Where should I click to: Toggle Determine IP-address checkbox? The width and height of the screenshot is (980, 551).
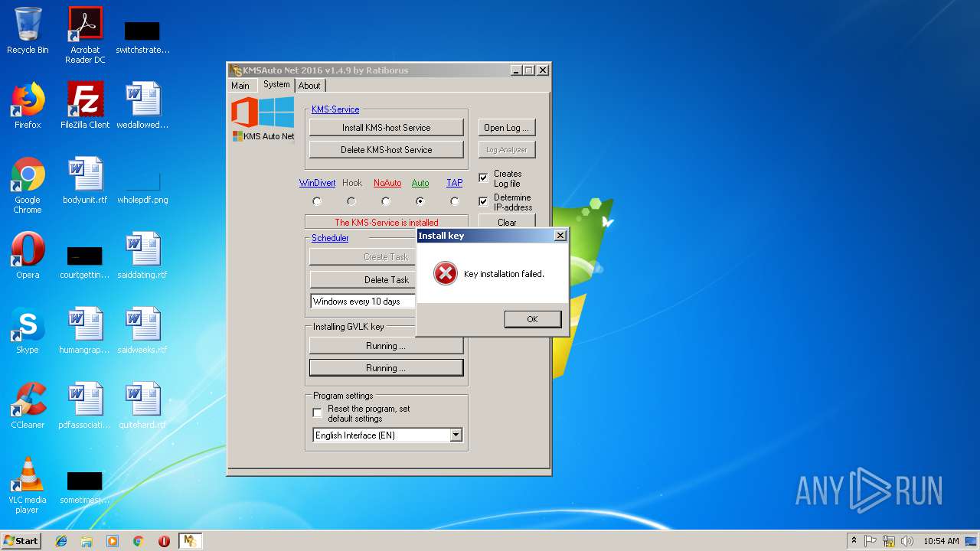[483, 201]
